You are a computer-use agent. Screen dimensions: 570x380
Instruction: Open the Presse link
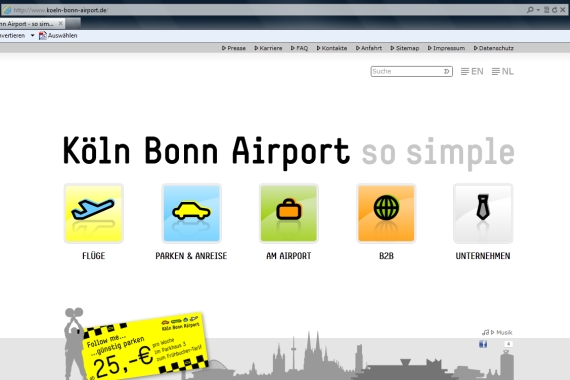tap(234, 48)
